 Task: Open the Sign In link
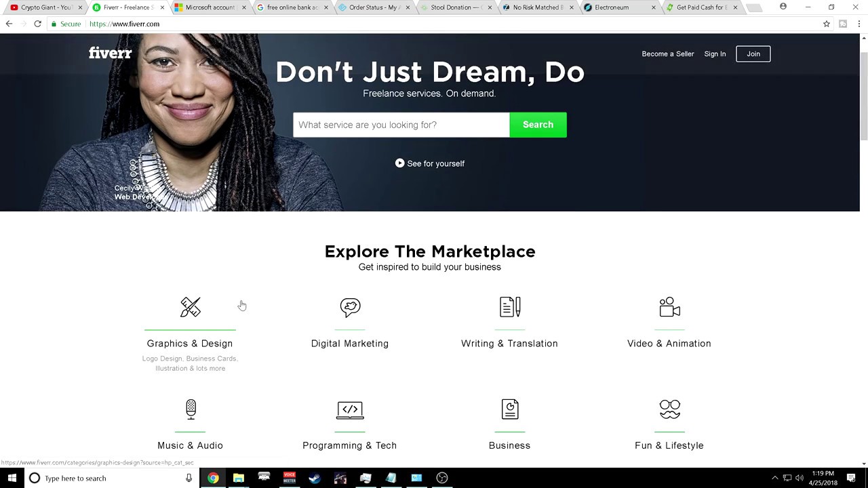(715, 54)
